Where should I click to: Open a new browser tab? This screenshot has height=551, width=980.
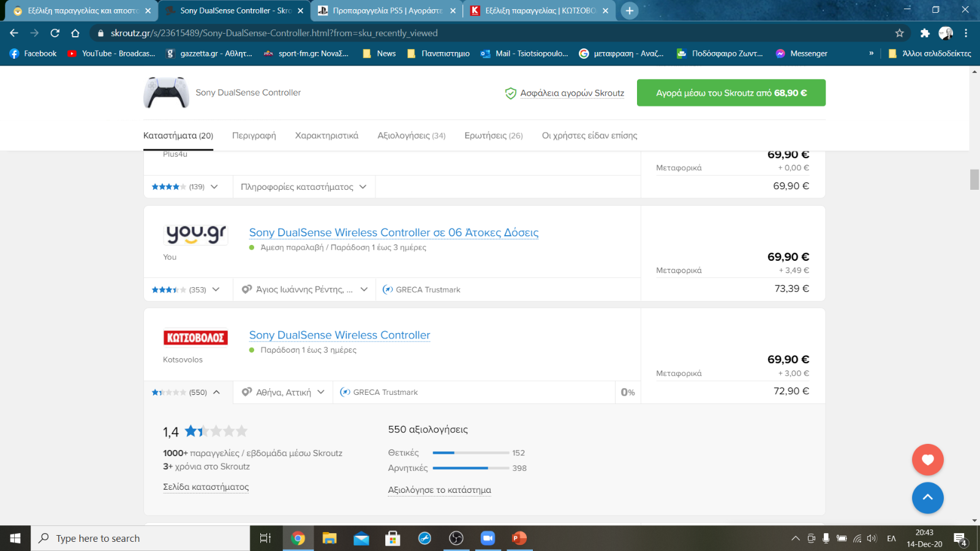pyautogui.click(x=629, y=10)
